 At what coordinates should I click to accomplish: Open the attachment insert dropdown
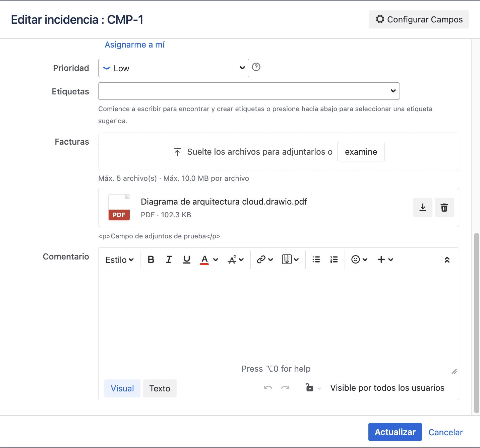290,259
